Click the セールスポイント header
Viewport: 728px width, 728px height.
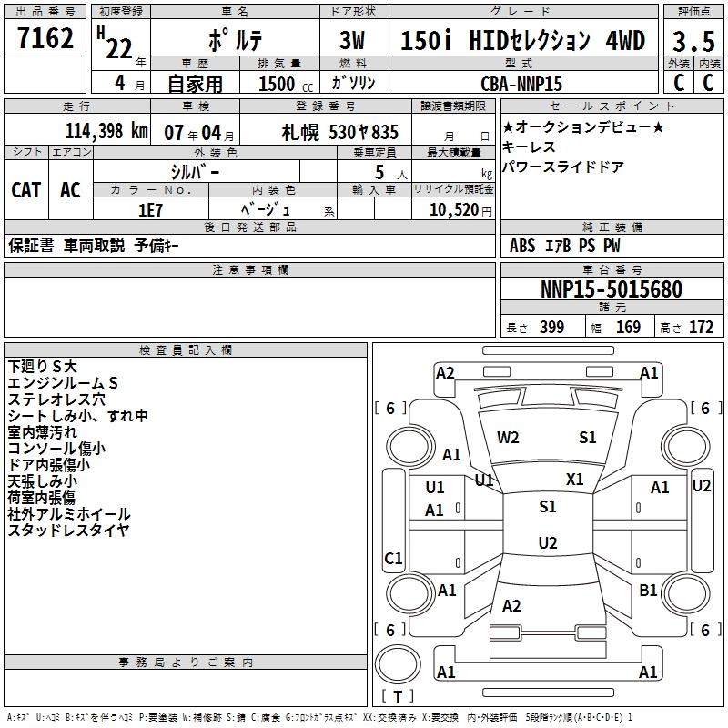pyautogui.click(x=612, y=106)
